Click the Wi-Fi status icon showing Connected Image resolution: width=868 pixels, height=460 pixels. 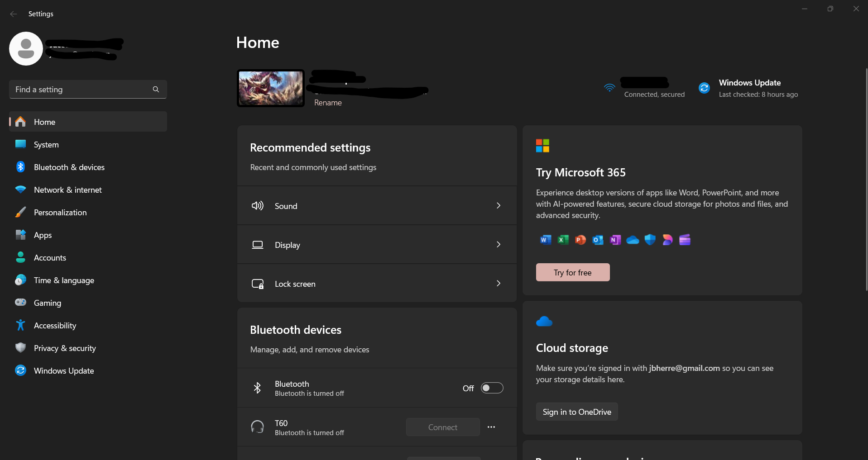(x=609, y=87)
